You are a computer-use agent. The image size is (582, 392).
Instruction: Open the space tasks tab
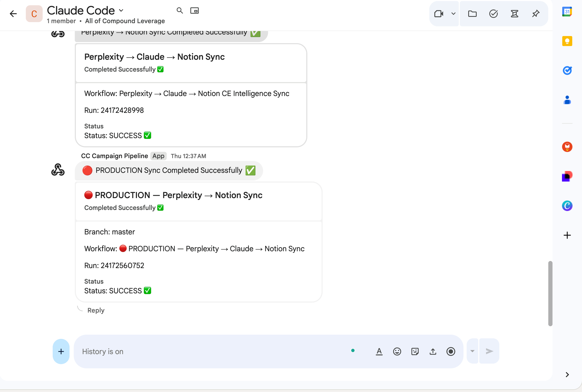pos(493,14)
